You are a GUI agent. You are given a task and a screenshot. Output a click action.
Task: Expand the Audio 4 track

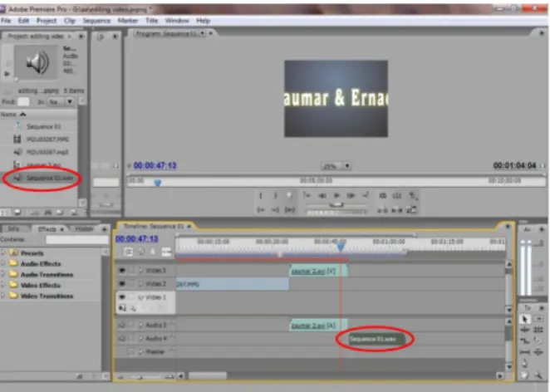[140, 338]
